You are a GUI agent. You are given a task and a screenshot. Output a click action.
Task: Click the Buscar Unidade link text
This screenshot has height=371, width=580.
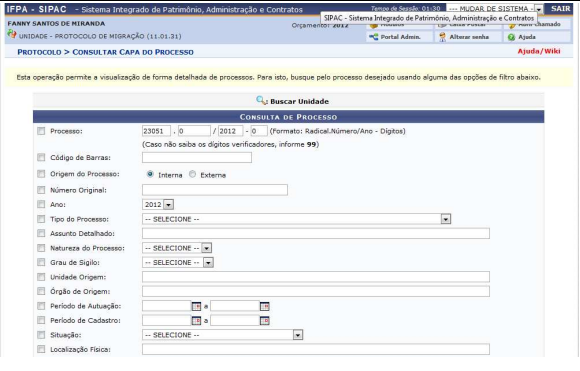299,101
